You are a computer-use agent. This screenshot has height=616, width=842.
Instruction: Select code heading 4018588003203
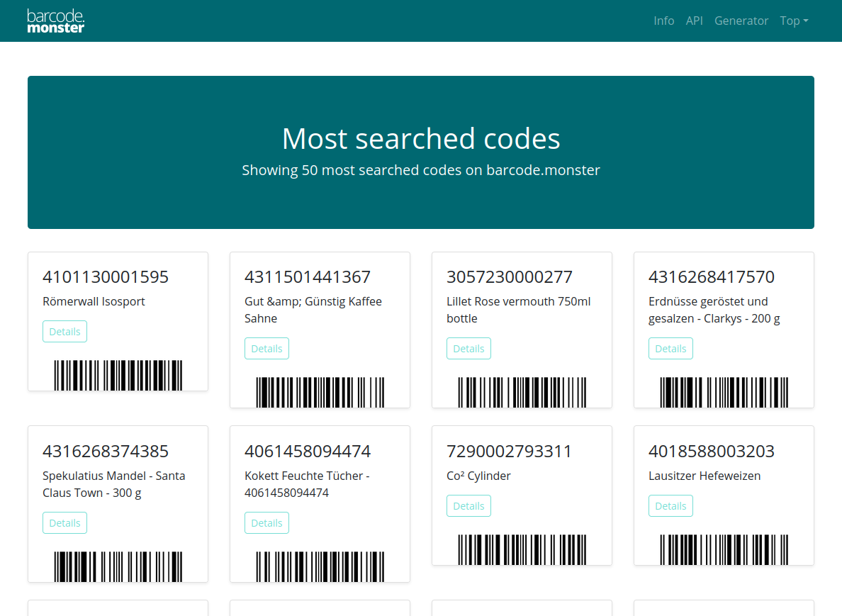click(x=712, y=452)
